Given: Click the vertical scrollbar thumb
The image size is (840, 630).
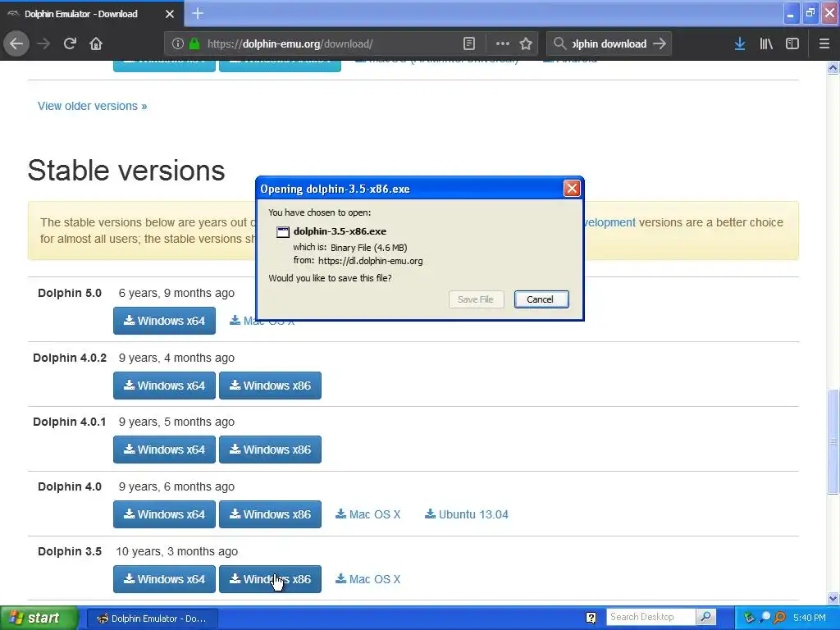Looking at the screenshot, I should pyautogui.click(x=833, y=441).
